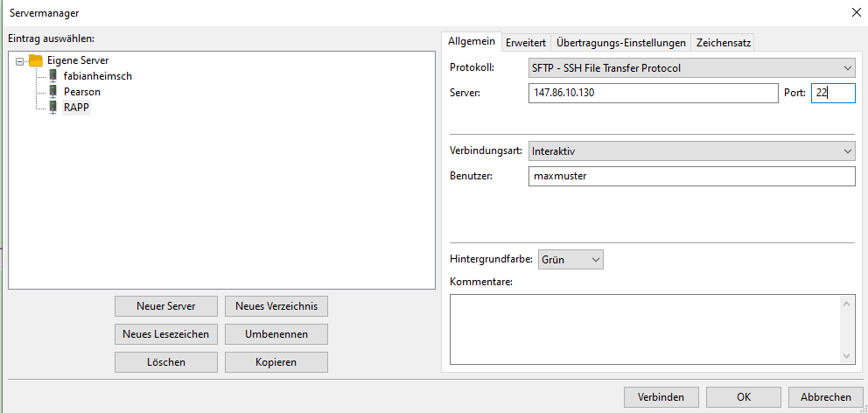Collapse the Eigene Server tree node
This screenshot has width=868, height=413.
tap(20, 60)
